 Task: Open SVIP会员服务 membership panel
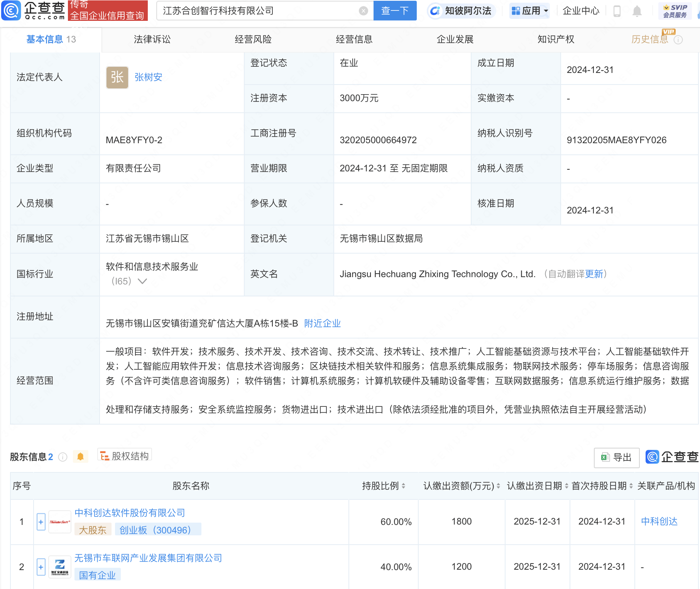click(x=675, y=10)
